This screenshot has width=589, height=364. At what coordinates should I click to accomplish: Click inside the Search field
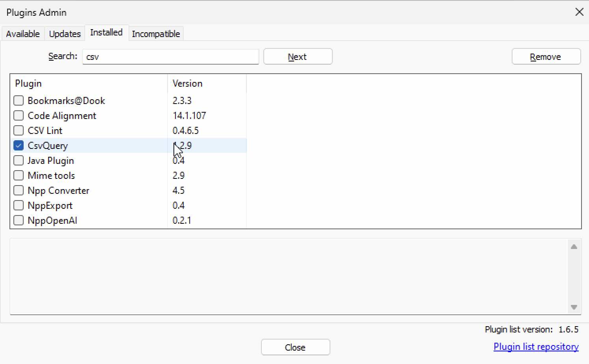pos(170,57)
